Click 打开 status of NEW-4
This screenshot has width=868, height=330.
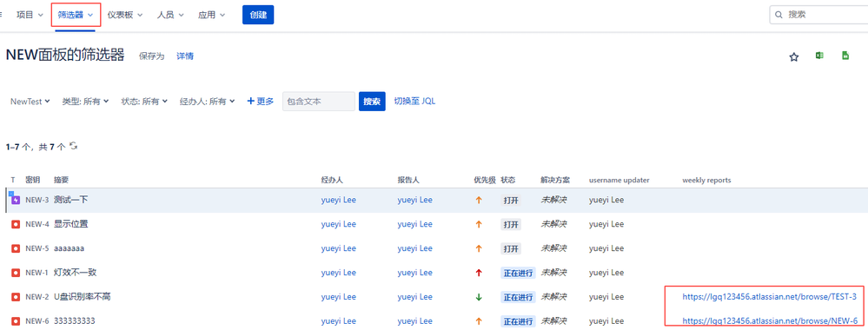tap(510, 224)
